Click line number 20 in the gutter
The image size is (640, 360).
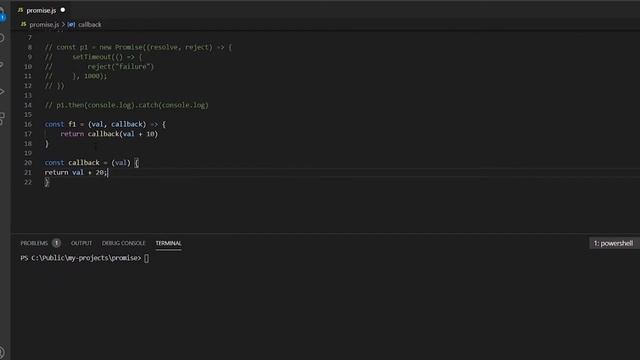28,162
